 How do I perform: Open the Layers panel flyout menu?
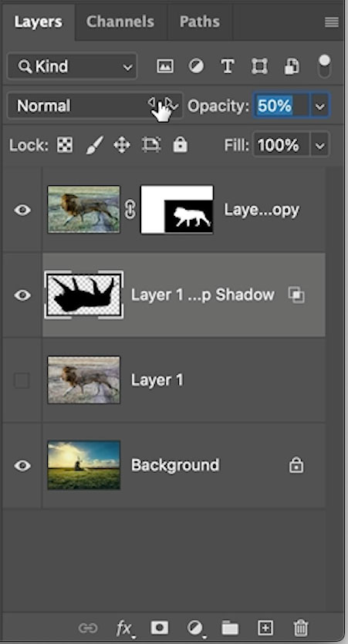tap(332, 22)
